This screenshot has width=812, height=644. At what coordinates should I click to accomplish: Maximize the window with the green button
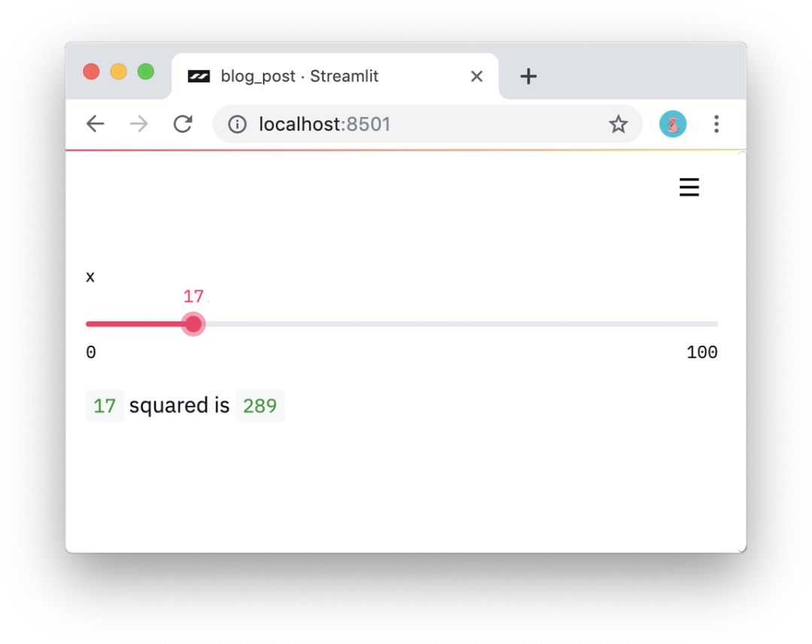[x=146, y=71]
